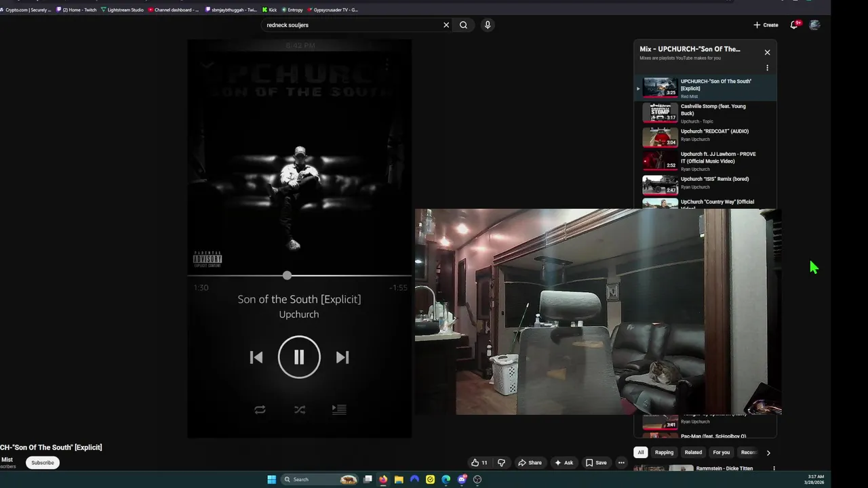The width and height of the screenshot is (868, 488).
Task: Share the video
Action: (x=530, y=463)
